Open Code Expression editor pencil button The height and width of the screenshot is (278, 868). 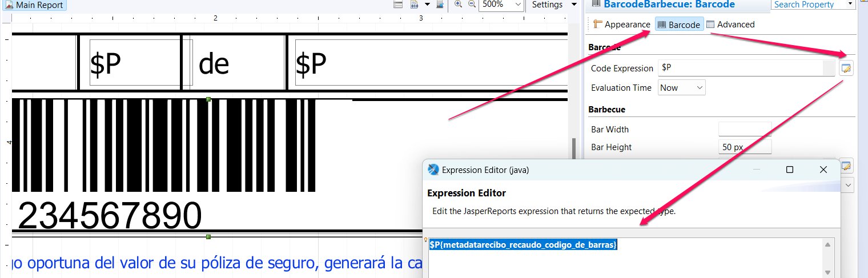point(846,69)
